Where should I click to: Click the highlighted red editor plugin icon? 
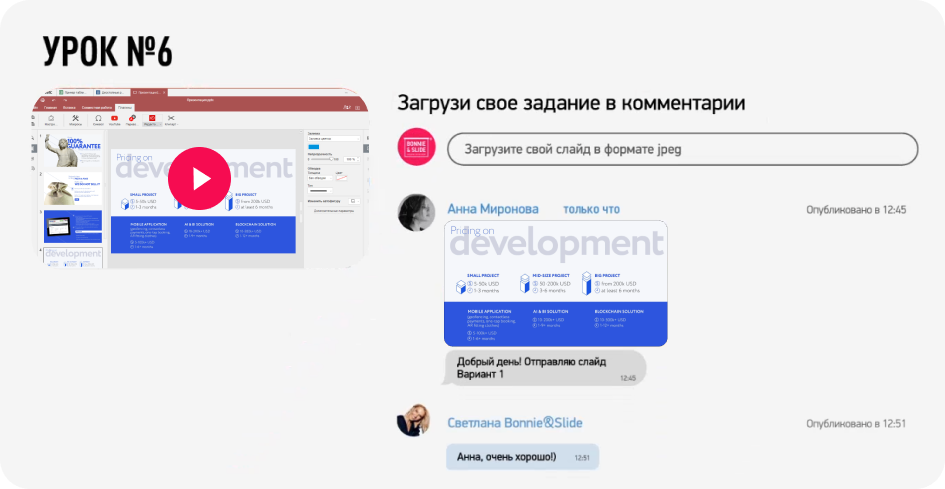[x=151, y=120]
